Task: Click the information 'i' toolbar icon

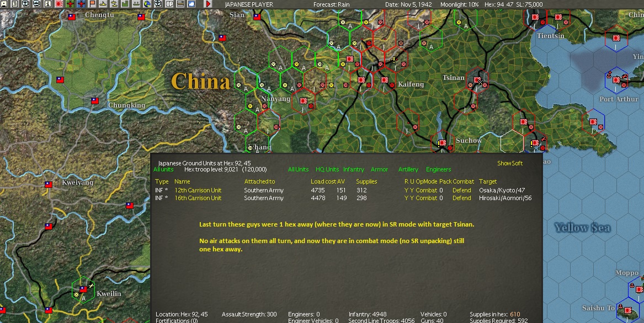Action: (47, 4)
